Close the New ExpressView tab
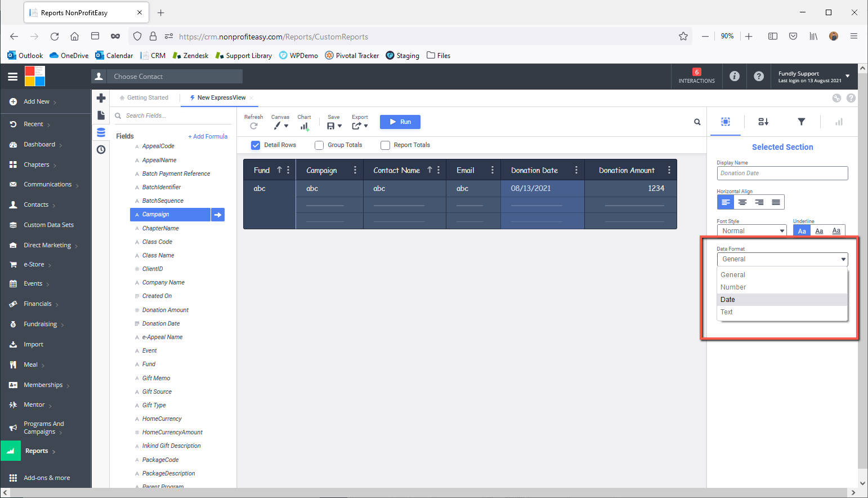 click(x=252, y=98)
